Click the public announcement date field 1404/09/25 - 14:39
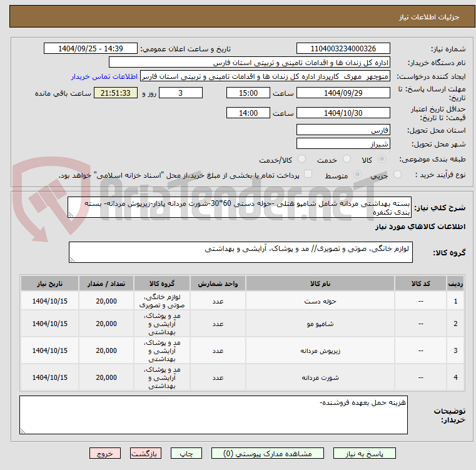Screen dimensions: 476x470 91,49
